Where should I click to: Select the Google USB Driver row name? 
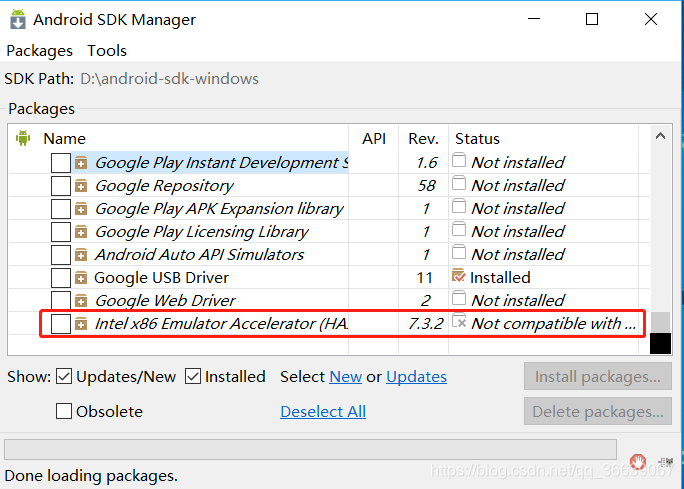coord(161,278)
